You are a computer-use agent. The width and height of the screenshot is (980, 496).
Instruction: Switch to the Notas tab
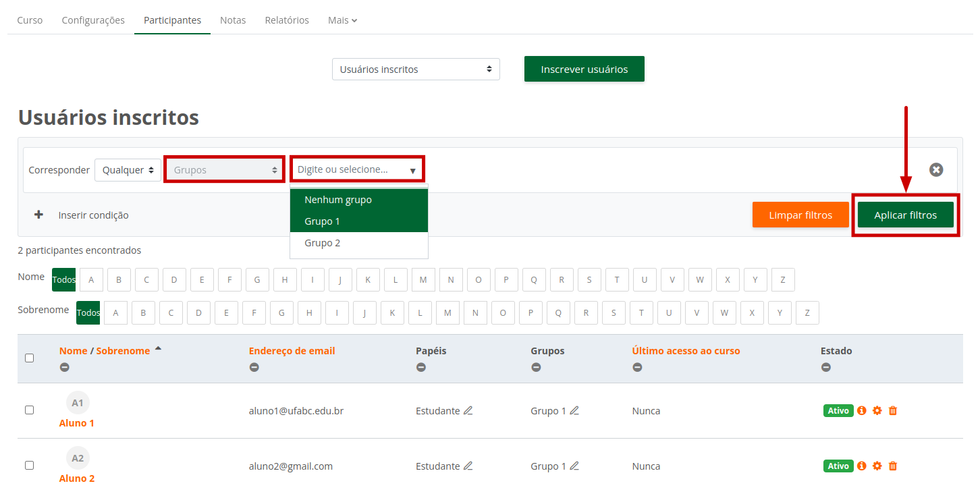(233, 20)
